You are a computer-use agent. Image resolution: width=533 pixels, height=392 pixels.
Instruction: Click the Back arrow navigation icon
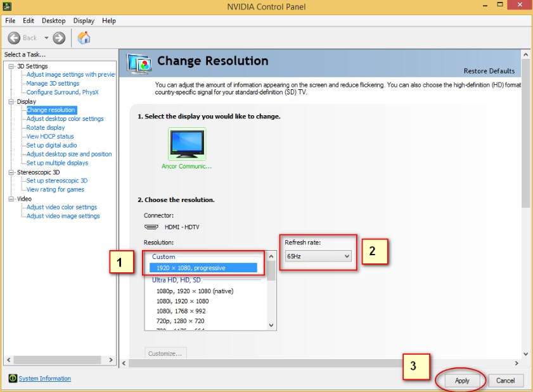pyautogui.click(x=14, y=38)
